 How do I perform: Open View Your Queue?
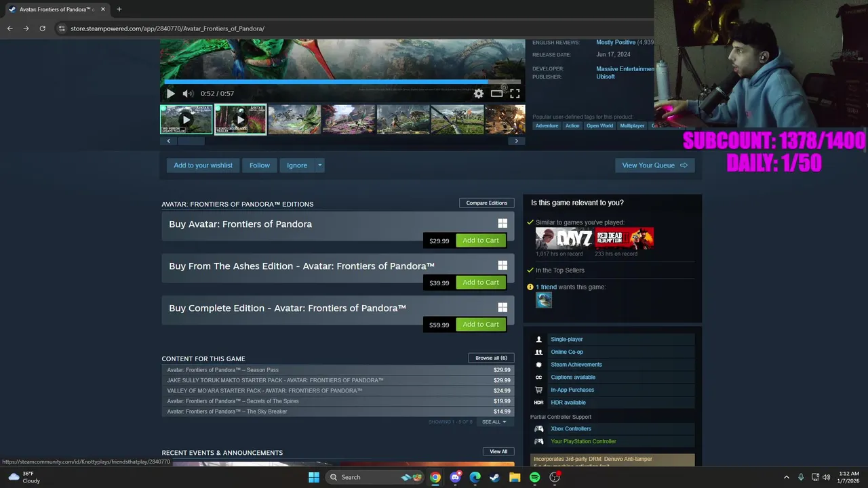[x=654, y=165]
